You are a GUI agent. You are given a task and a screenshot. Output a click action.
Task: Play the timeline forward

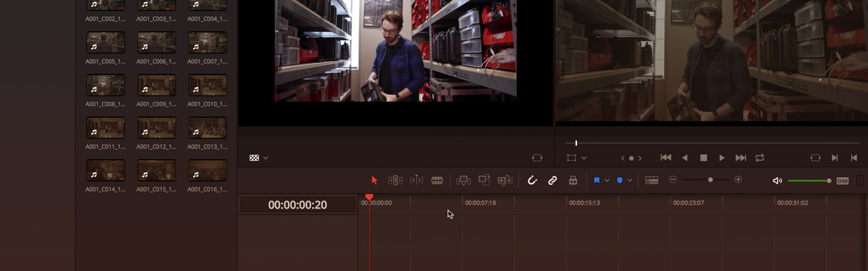(x=722, y=158)
